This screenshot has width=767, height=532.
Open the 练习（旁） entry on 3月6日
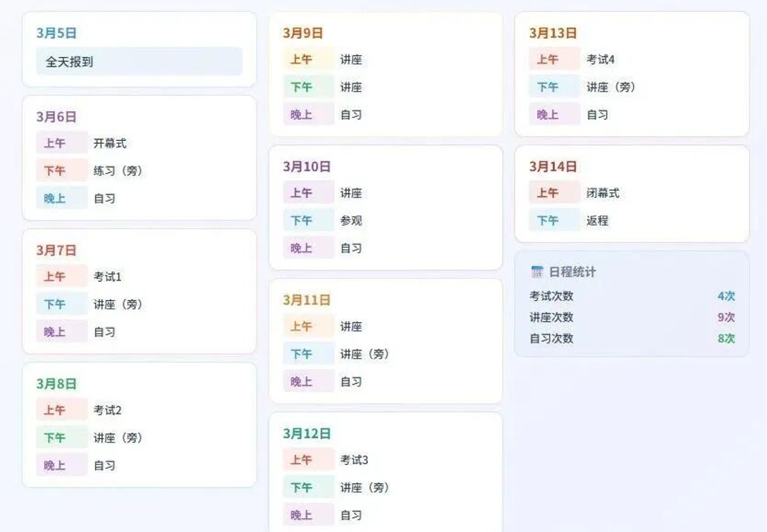click(x=118, y=171)
